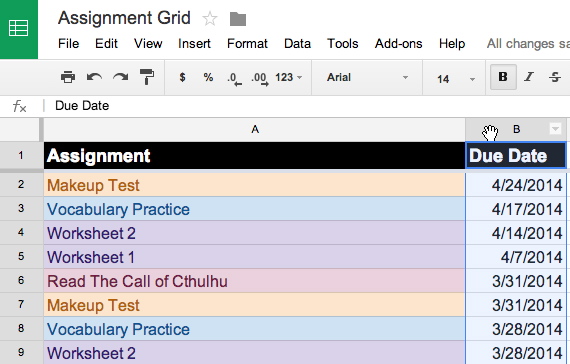
Task: Open the File menu
Action: pyautogui.click(x=68, y=44)
